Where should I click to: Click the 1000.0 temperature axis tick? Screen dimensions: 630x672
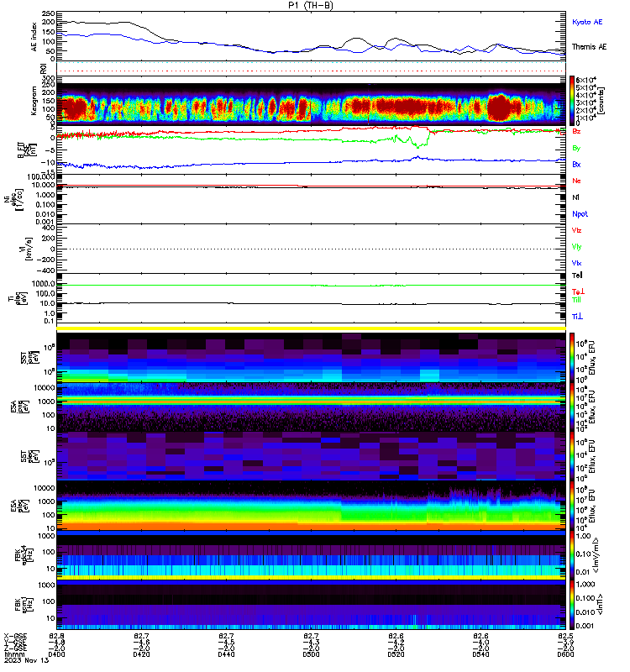point(44,284)
